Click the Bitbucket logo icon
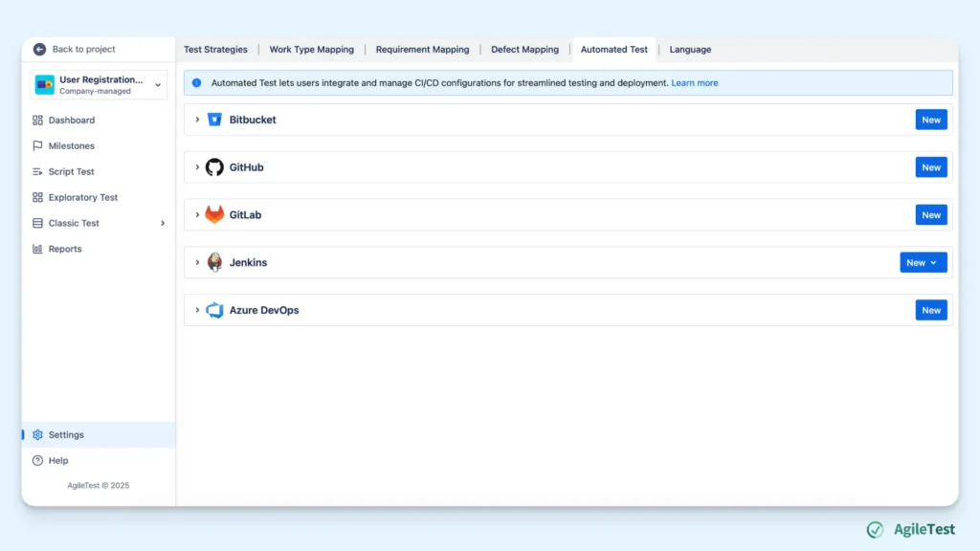Image resolution: width=980 pixels, height=551 pixels. [x=214, y=120]
